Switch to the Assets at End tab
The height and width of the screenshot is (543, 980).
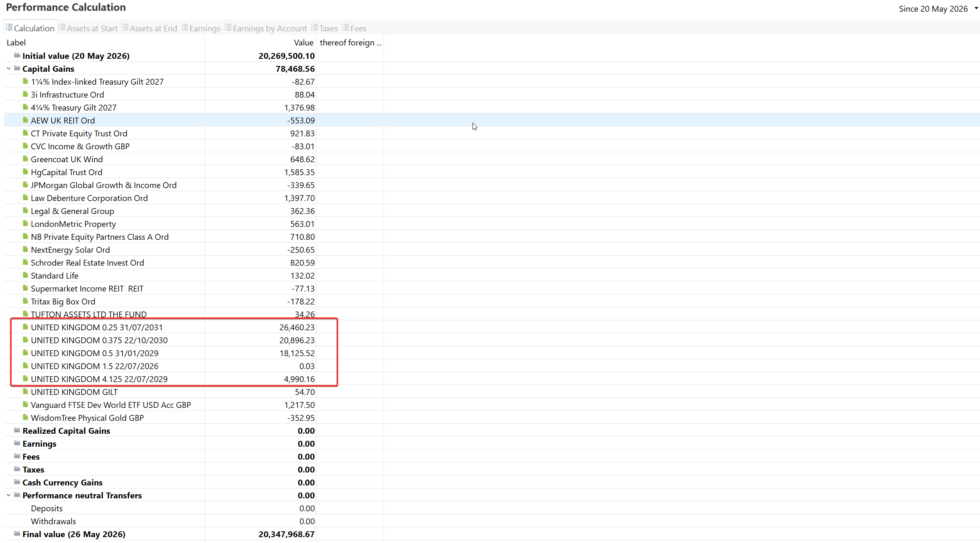(150, 28)
